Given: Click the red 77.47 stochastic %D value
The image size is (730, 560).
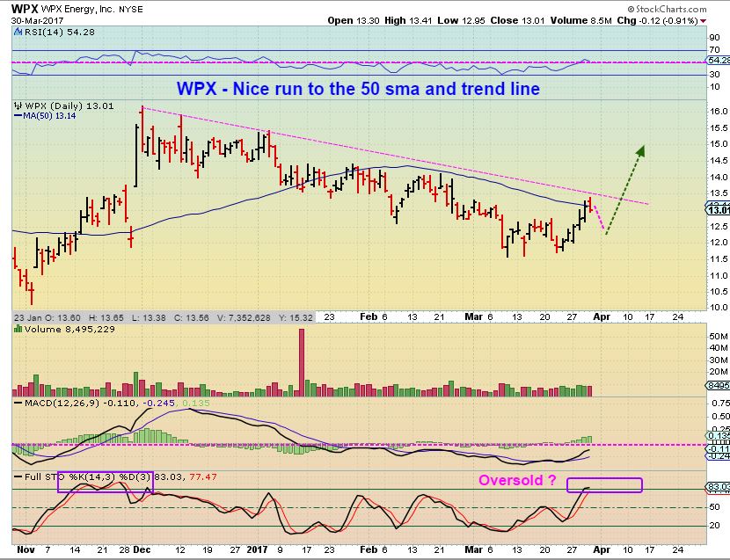Looking at the screenshot, I should [202, 477].
